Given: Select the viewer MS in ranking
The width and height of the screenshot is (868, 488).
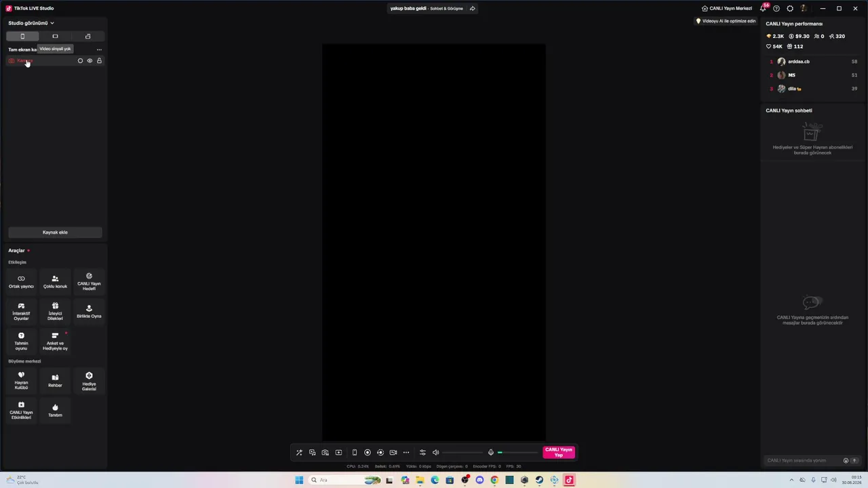Looking at the screenshot, I should click(x=814, y=75).
